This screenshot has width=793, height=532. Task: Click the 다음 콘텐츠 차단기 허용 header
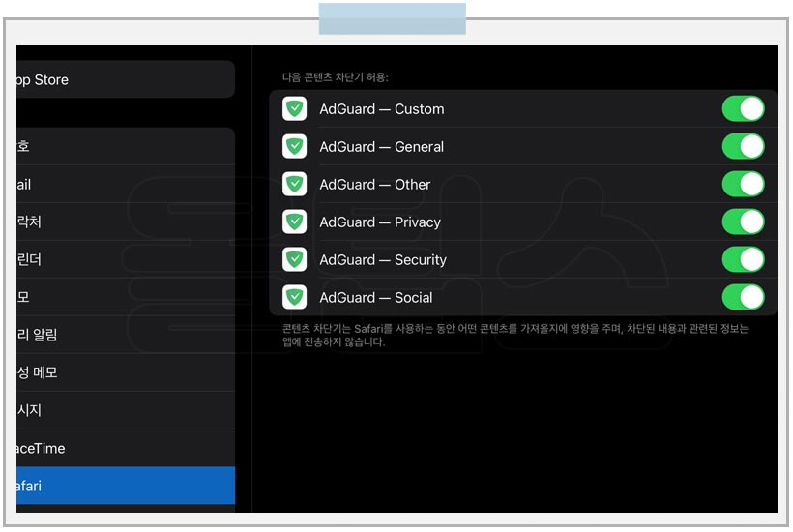pos(336,76)
